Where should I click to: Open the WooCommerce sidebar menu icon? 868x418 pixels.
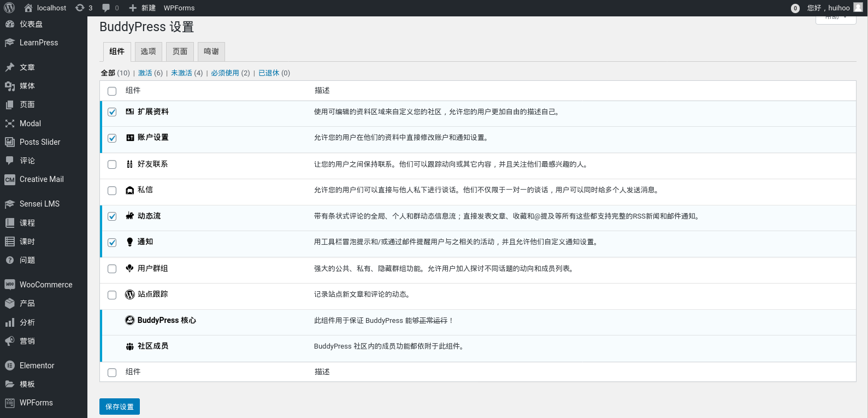(9, 285)
